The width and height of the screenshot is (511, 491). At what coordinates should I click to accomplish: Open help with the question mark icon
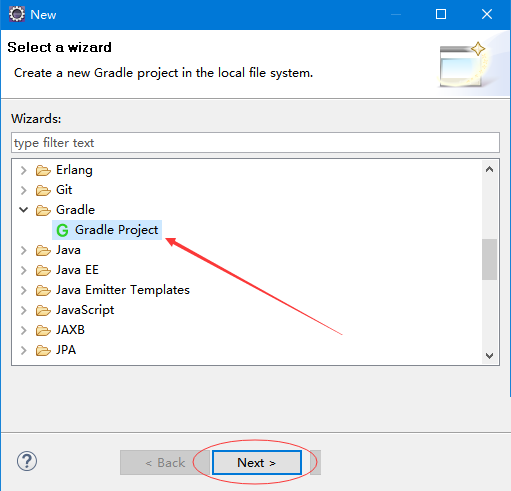pyautogui.click(x=27, y=461)
